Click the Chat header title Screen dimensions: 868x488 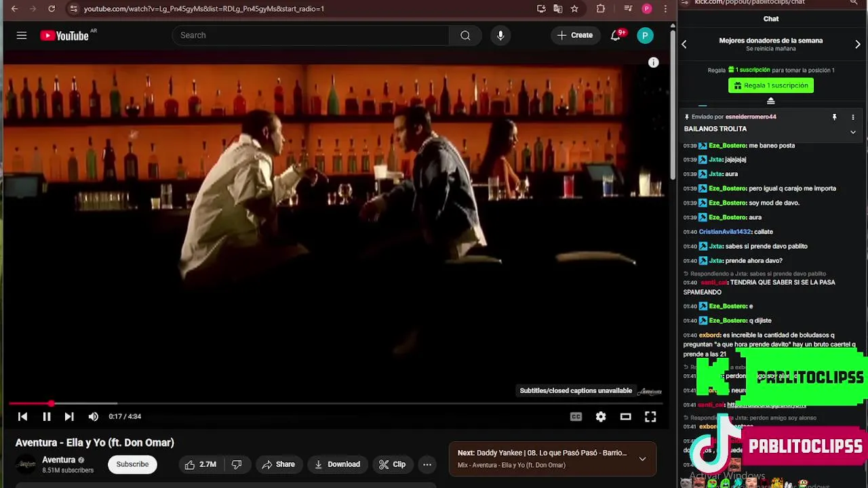coord(771,19)
